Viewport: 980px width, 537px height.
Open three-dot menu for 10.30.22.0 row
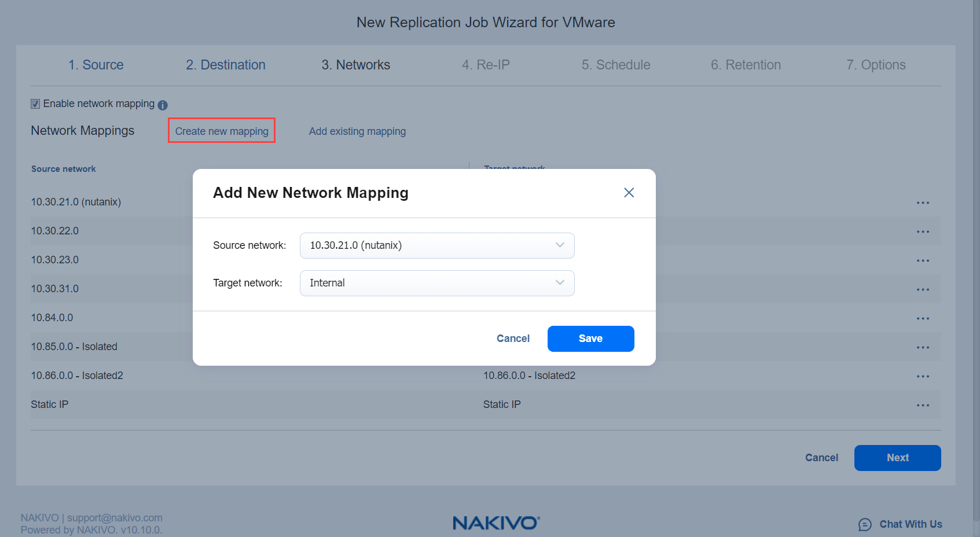pyautogui.click(x=923, y=231)
